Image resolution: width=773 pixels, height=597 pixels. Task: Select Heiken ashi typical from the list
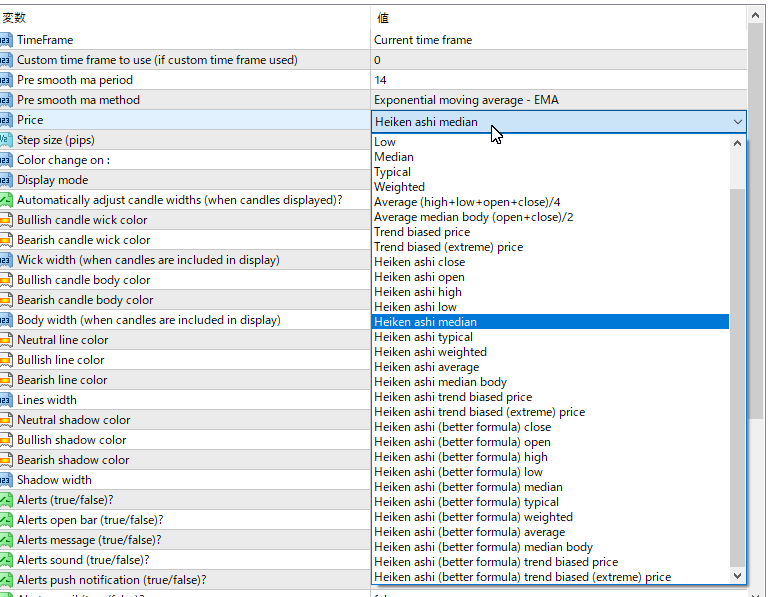click(423, 337)
